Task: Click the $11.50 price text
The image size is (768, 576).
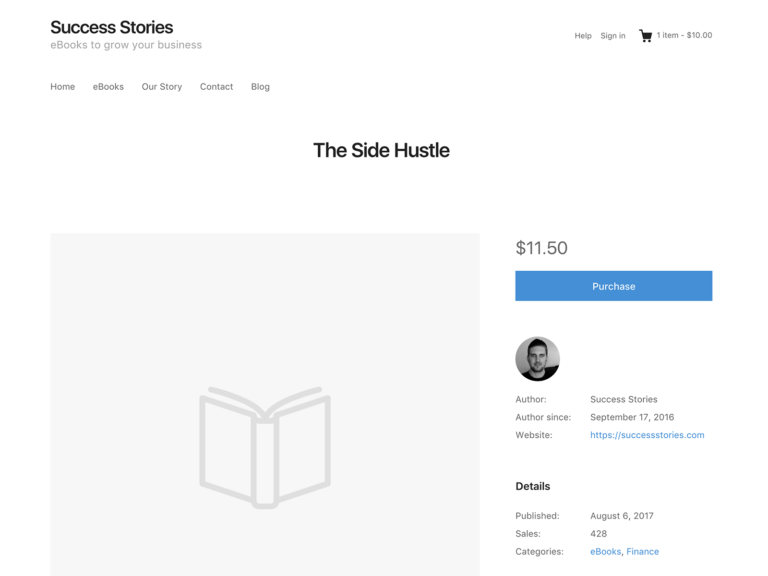Action: 541,248
